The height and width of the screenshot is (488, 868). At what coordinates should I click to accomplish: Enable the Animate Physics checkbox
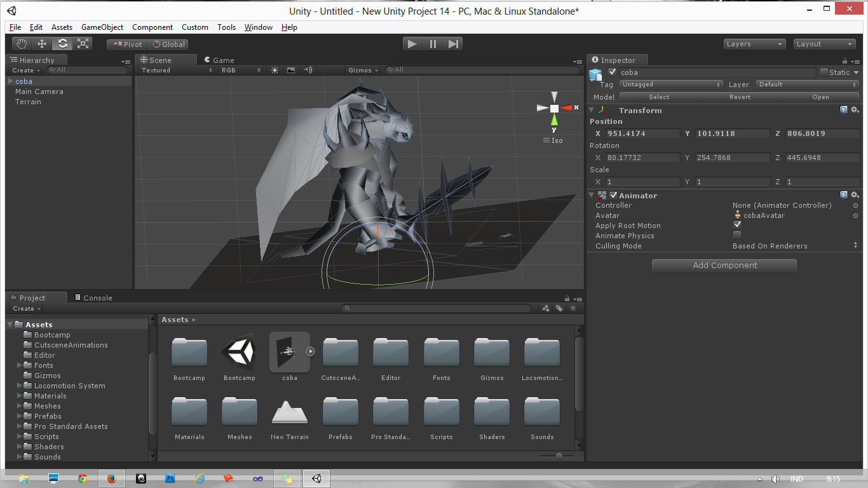[737, 235]
